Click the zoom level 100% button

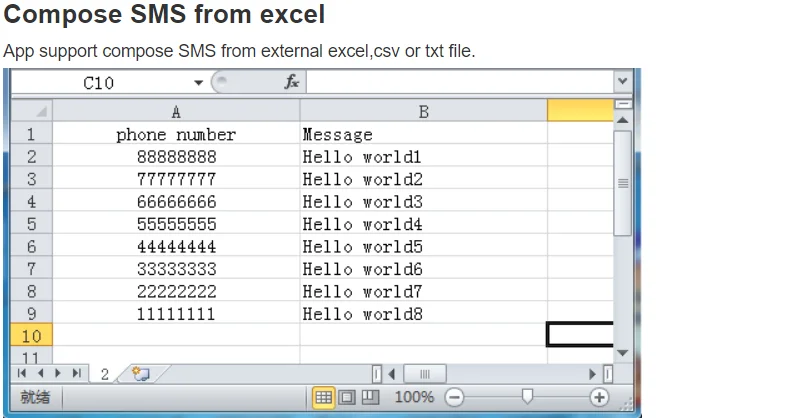coord(414,397)
